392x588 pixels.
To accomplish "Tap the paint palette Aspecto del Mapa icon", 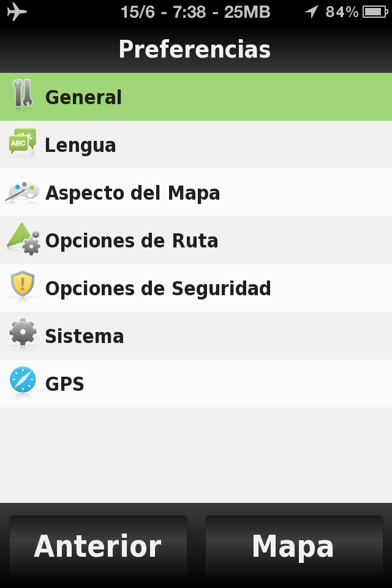I will point(23,192).
